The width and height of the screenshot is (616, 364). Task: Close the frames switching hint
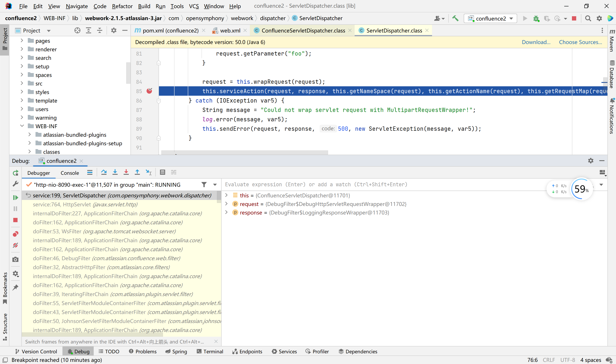click(x=216, y=341)
